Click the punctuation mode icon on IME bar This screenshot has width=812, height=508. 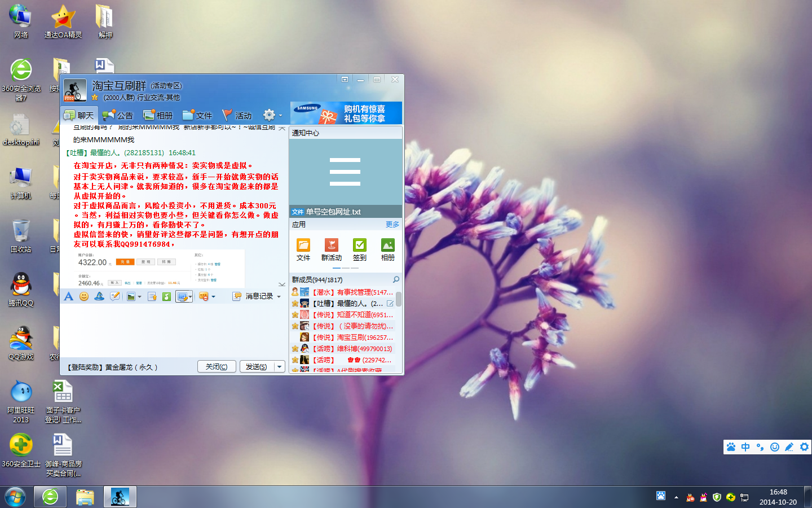[x=760, y=447]
